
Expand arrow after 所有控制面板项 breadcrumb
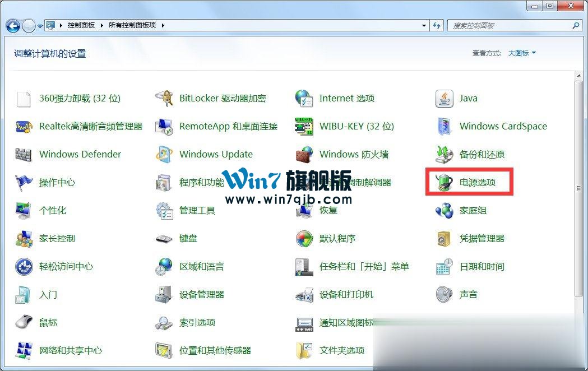coord(163,25)
